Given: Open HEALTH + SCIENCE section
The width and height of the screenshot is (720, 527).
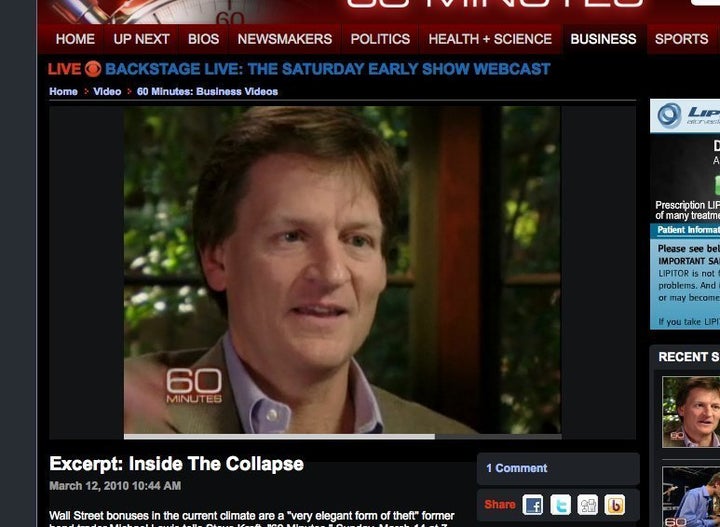Looking at the screenshot, I should coord(490,39).
